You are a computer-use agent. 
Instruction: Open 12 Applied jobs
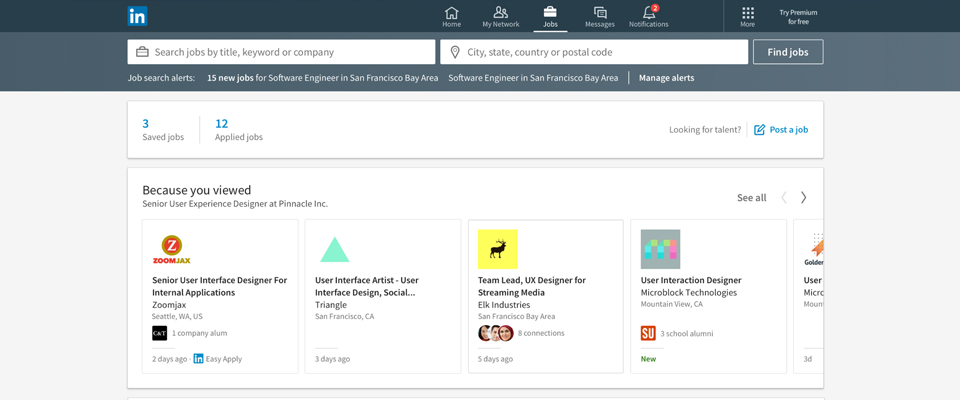coord(239,129)
